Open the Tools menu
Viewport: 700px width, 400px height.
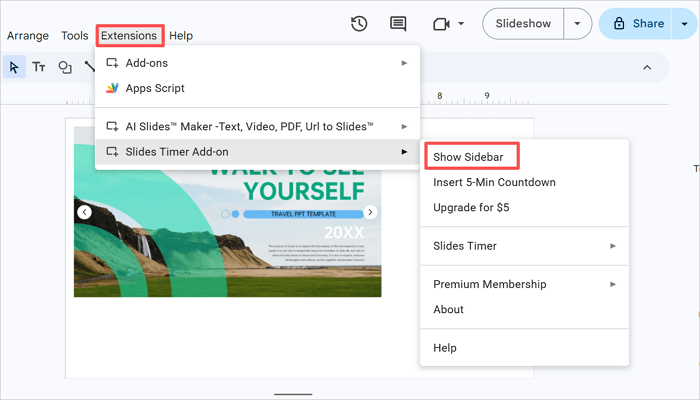(75, 36)
